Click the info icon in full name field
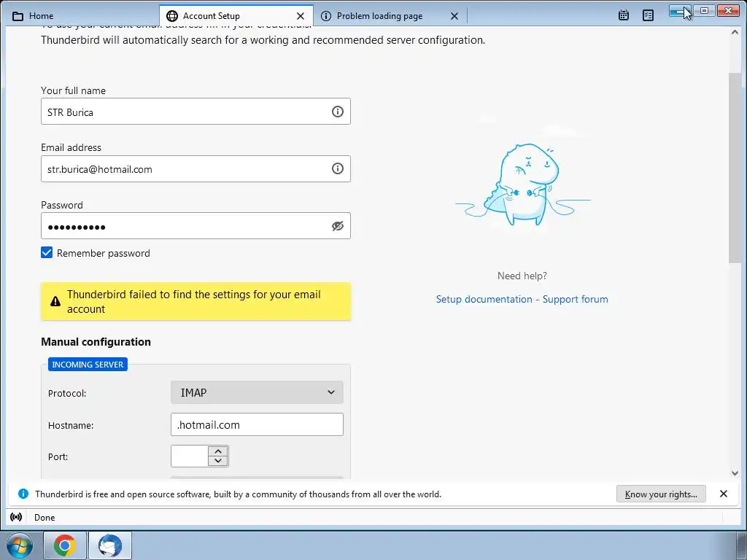The image size is (747, 560). click(x=337, y=112)
